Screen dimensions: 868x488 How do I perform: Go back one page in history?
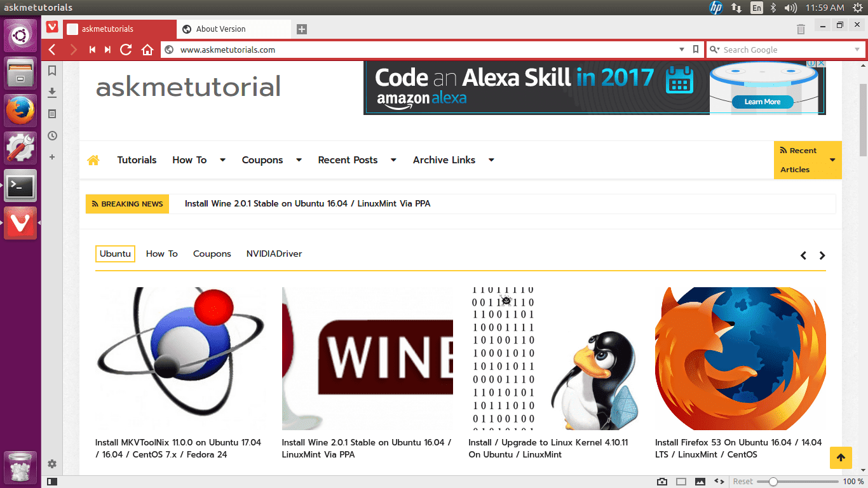(x=52, y=50)
